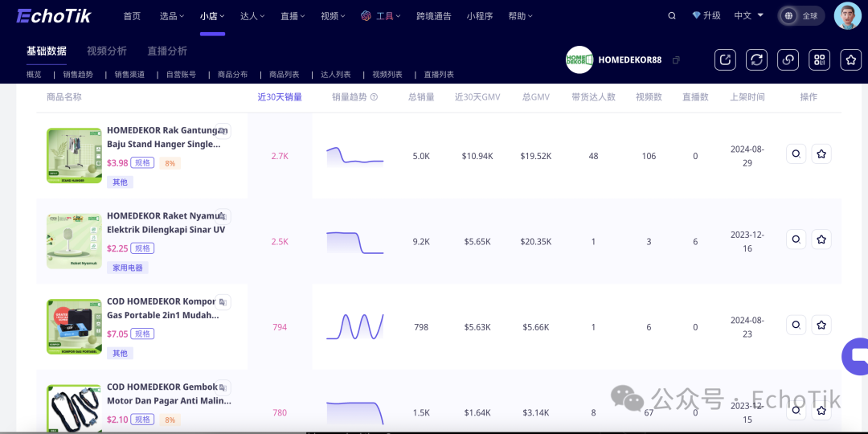The width and height of the screenshot is (868, 434).
Task: Open the search magnifier in top bar
Action: tap(672, 16)
